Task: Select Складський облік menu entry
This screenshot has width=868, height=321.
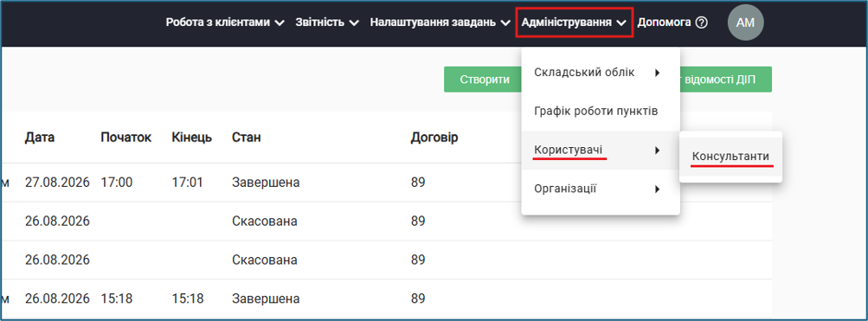Action: [x=600, y=73]
